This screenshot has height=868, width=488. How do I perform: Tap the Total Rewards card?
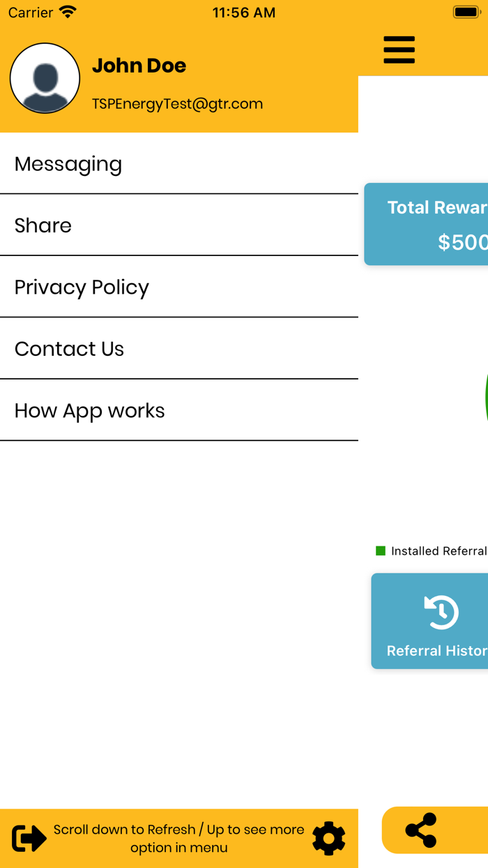point(427,224)
